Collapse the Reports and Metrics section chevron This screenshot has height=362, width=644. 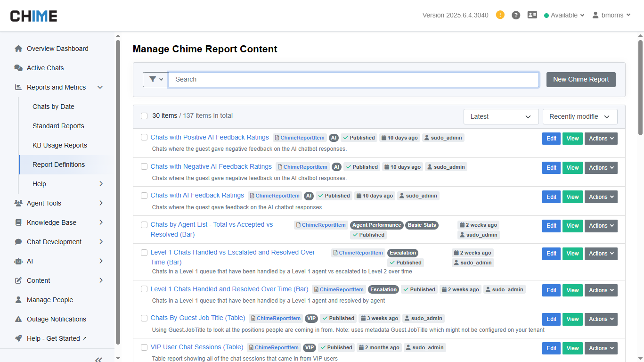pyautogui.click(x=100, y=87)
